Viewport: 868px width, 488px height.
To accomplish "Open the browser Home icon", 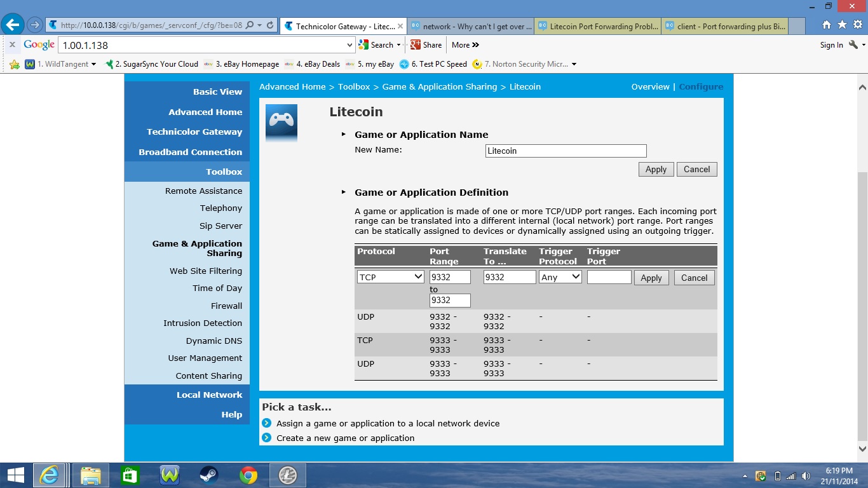I will [x=827, y=25].
